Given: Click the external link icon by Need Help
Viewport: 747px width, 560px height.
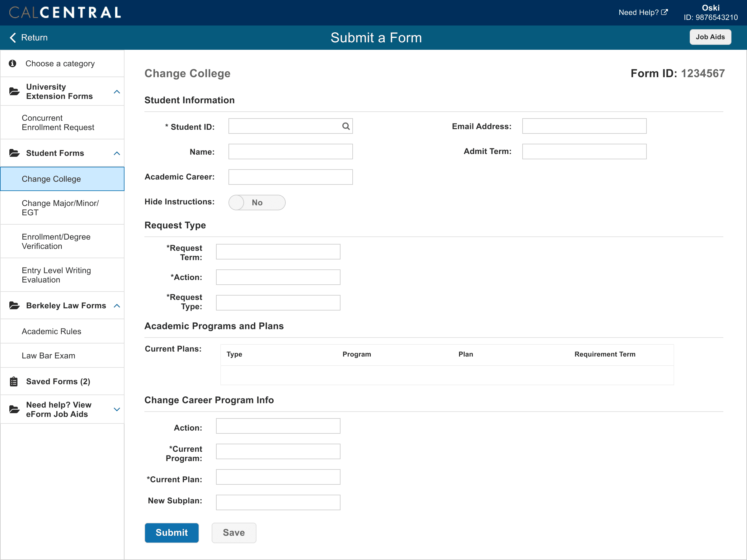Looking at the screenshot, I should (x=664, y=12).
